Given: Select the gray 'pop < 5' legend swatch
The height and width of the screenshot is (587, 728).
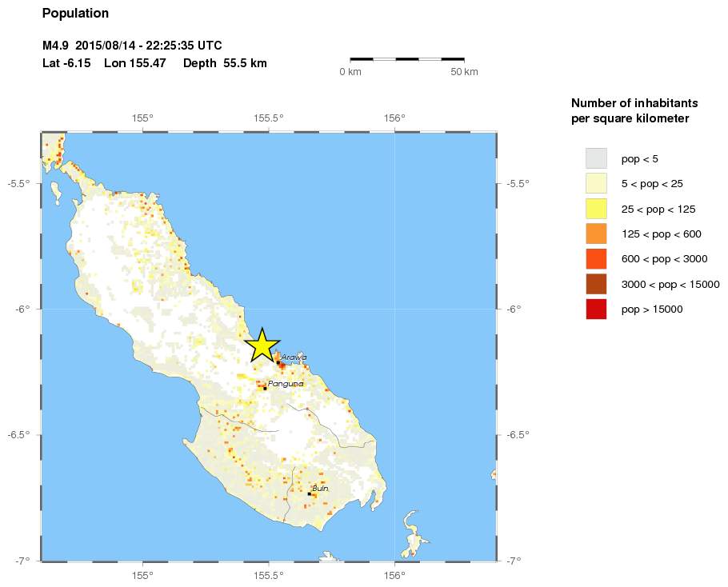Looking at the screenshot, I should pos(596,158).
